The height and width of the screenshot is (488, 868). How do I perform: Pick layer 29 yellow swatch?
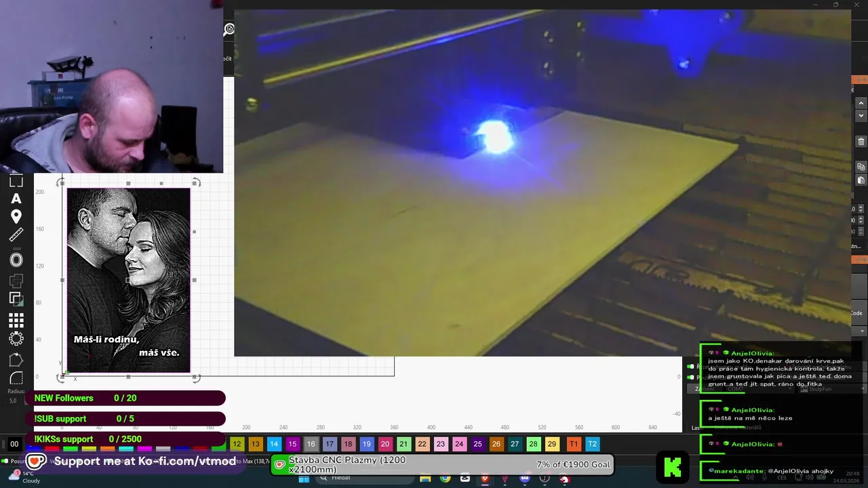[x=552, y=444]
